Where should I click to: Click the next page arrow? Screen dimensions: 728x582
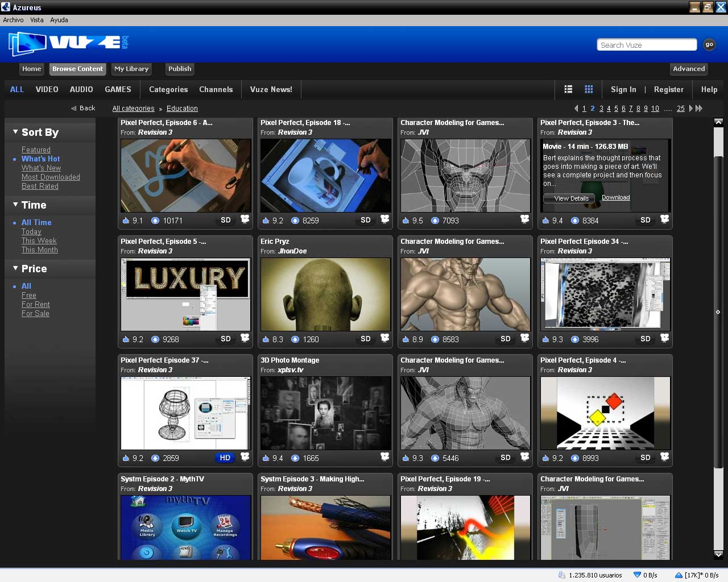(691, 108)
